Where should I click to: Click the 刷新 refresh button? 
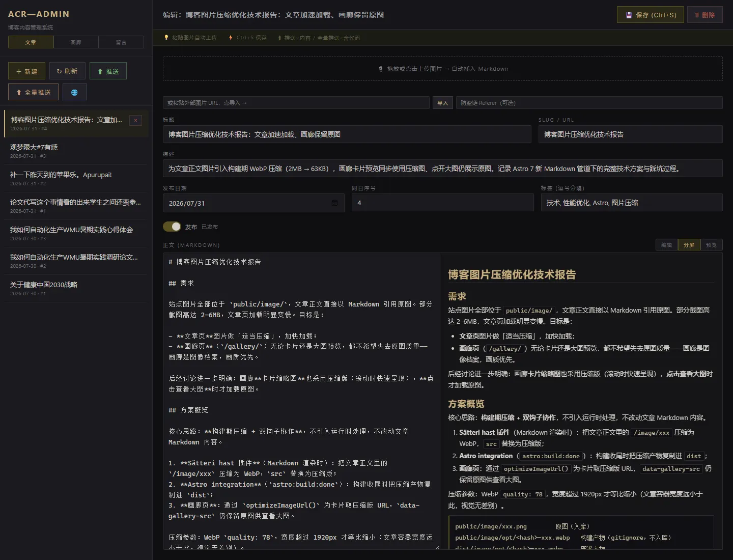pos(67,71)
